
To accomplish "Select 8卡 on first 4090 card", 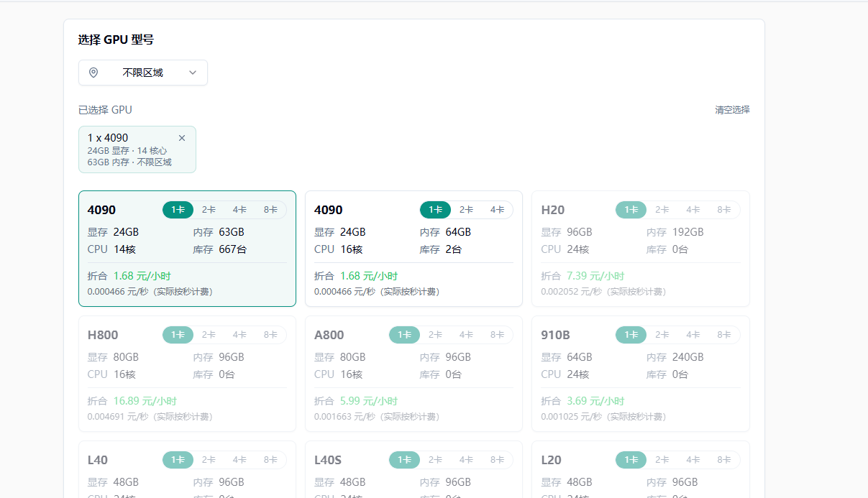I will click(270, 210).
